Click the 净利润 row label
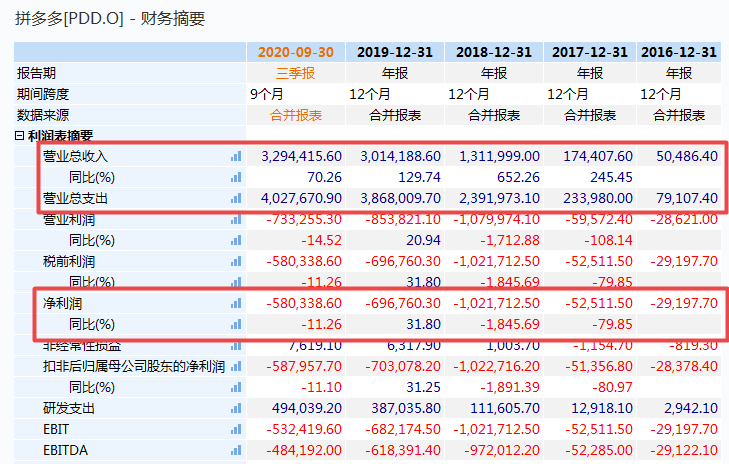 coord(61,303)
